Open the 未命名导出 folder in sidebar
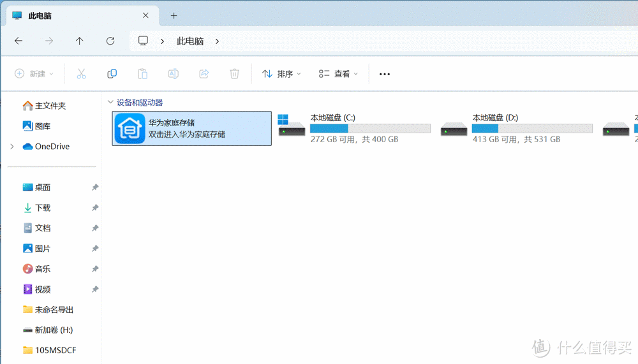 point(48,310)
